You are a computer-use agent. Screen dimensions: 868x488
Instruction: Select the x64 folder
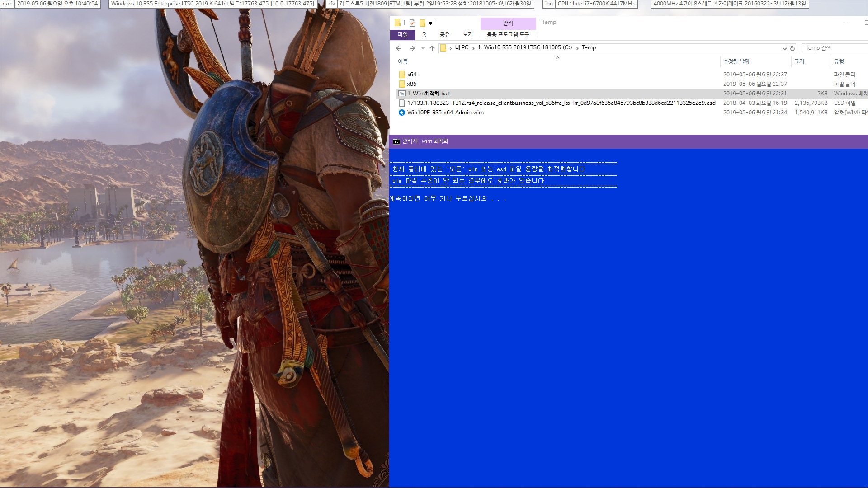(x=411, y=75)
